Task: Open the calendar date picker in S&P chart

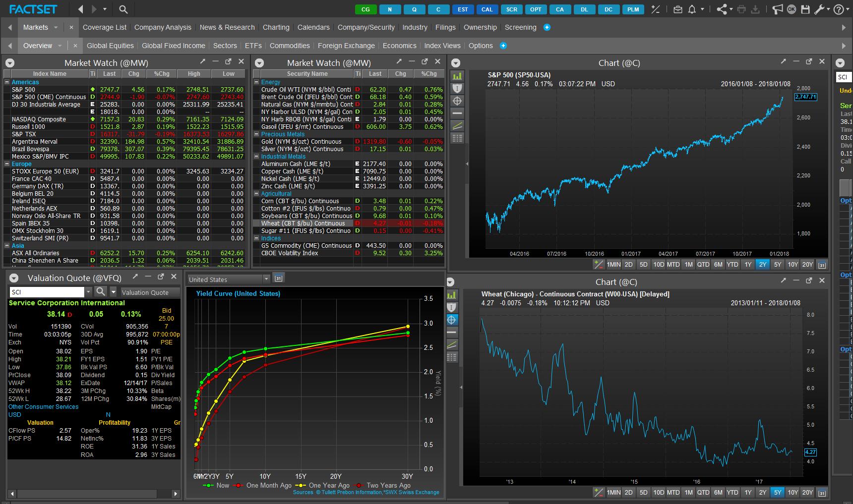Action: coord(822,265)
